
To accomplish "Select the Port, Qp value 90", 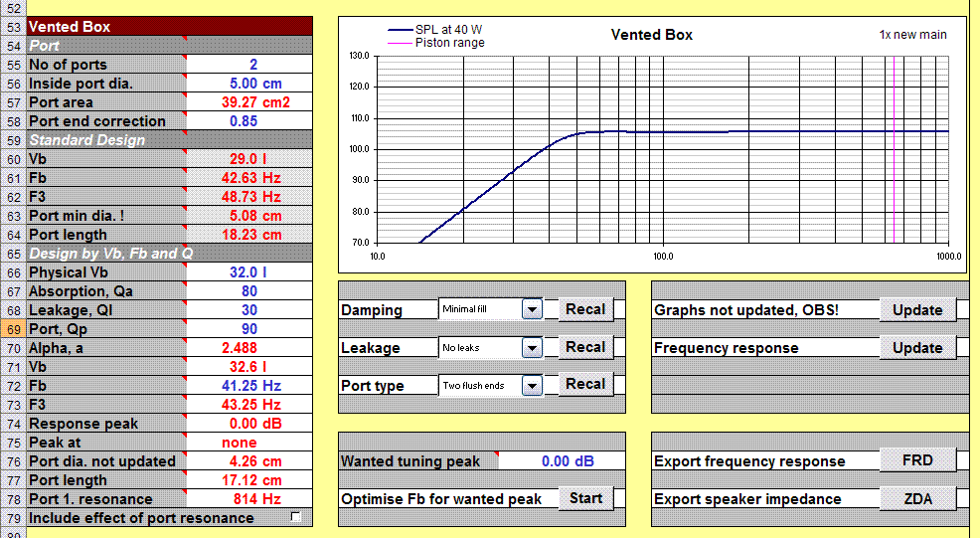I will (249, 329).
